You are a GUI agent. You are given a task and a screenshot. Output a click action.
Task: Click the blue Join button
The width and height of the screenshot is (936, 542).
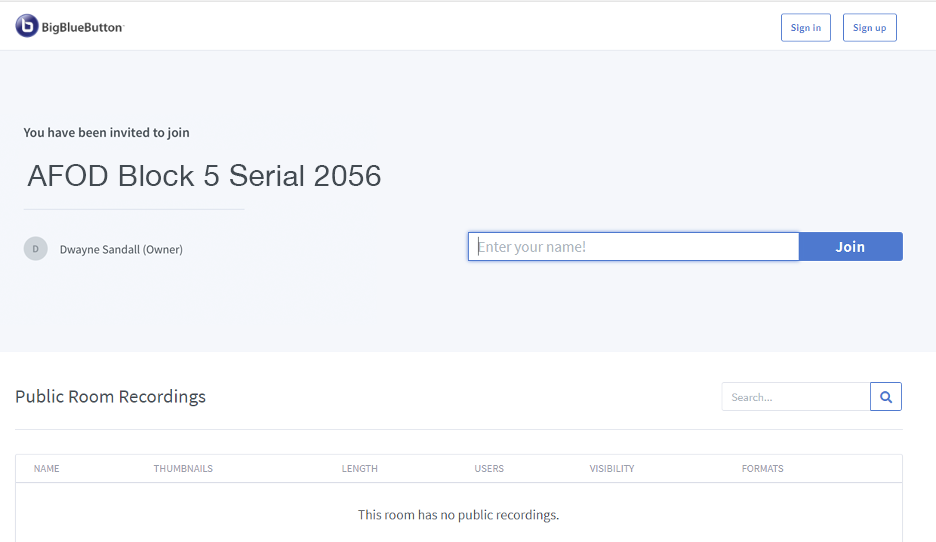[x=850, y=247]
